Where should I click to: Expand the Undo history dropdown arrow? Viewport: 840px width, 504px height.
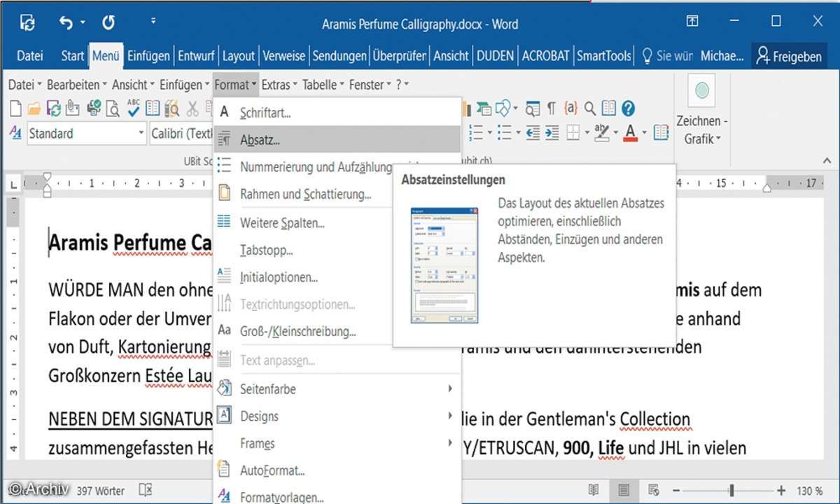tap(83, 23)
